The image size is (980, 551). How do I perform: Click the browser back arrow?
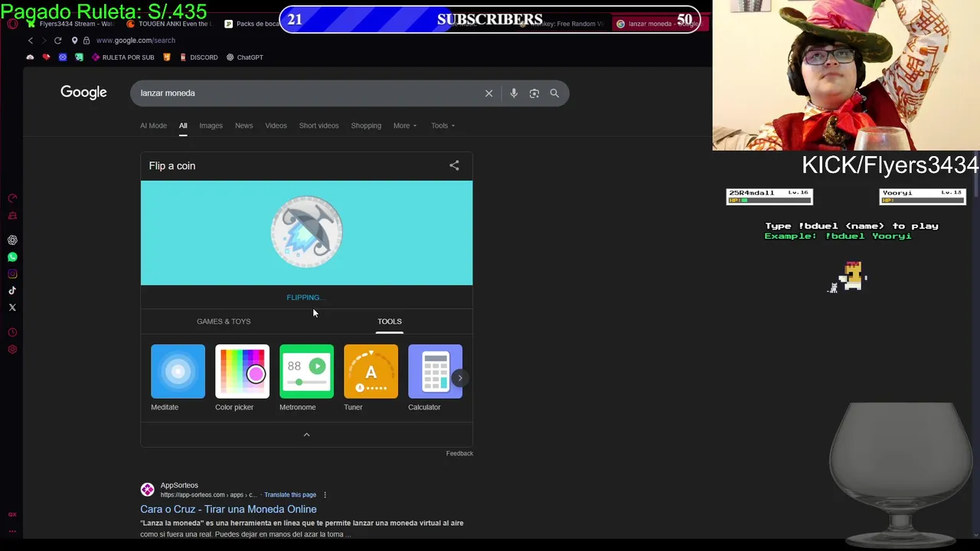(31, 41)
